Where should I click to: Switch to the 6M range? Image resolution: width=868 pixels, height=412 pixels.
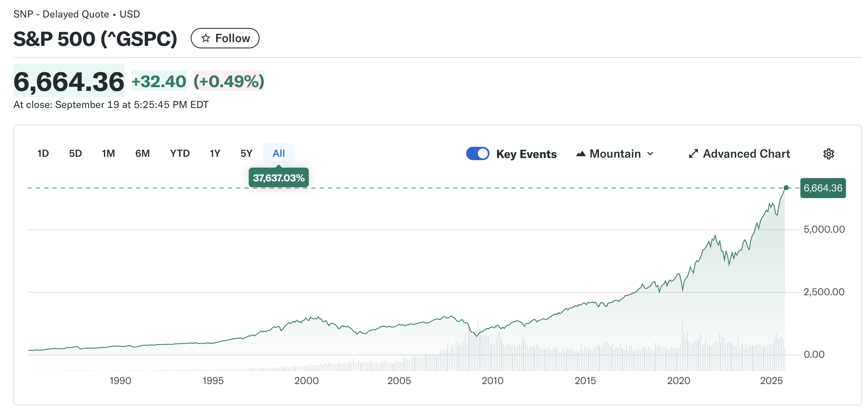pyautogui.click(x=142, y=153)
